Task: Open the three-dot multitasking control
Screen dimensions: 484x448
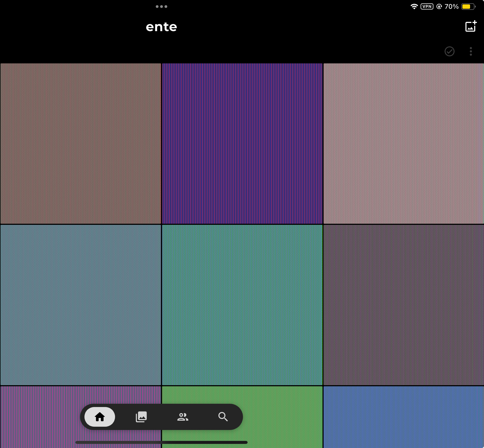Action: pos(162,7)
